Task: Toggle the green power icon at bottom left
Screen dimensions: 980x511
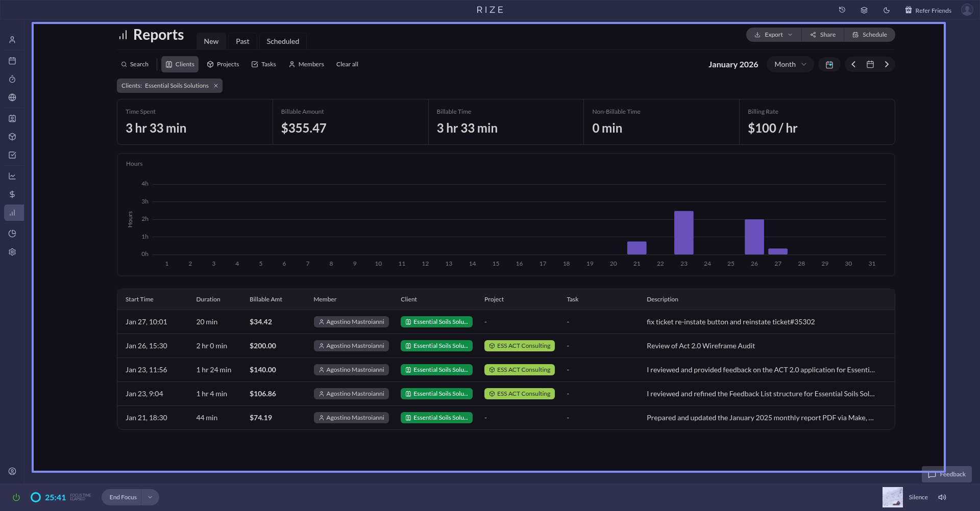Action: tap(16, 497)
